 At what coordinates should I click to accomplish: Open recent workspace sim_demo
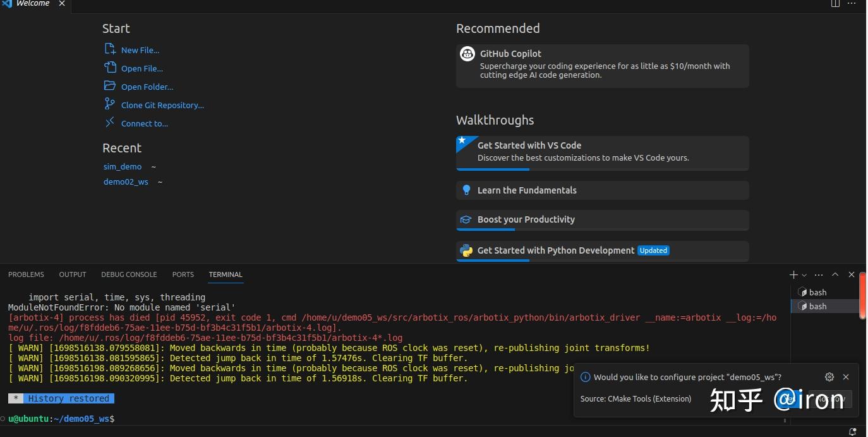pyautogui.click(x=122, y=166)
